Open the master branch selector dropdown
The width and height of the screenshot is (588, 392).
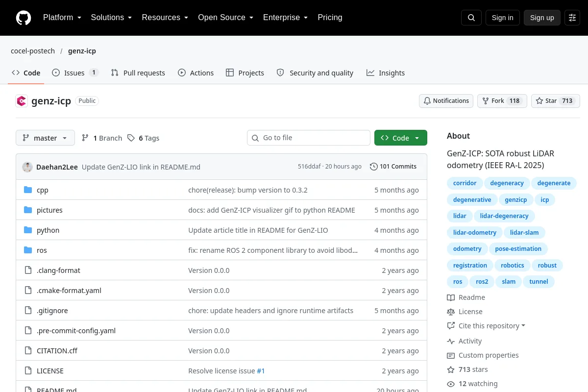coord(45,138)
